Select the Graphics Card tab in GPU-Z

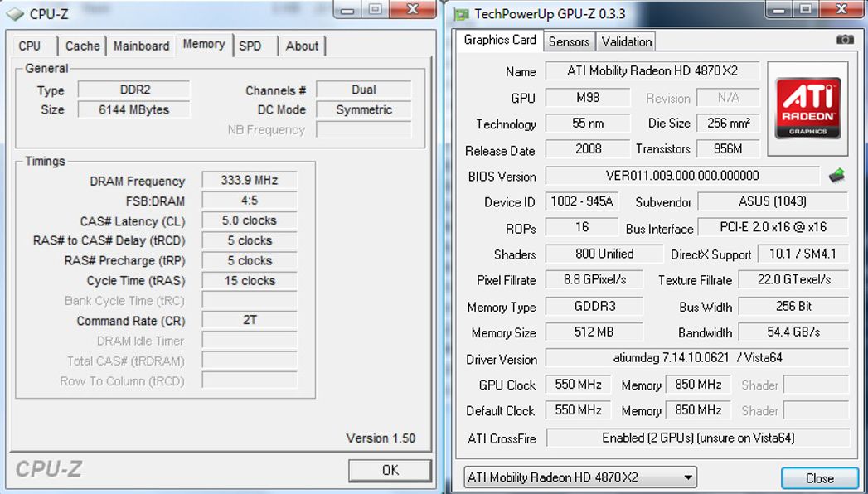[500, 40]
